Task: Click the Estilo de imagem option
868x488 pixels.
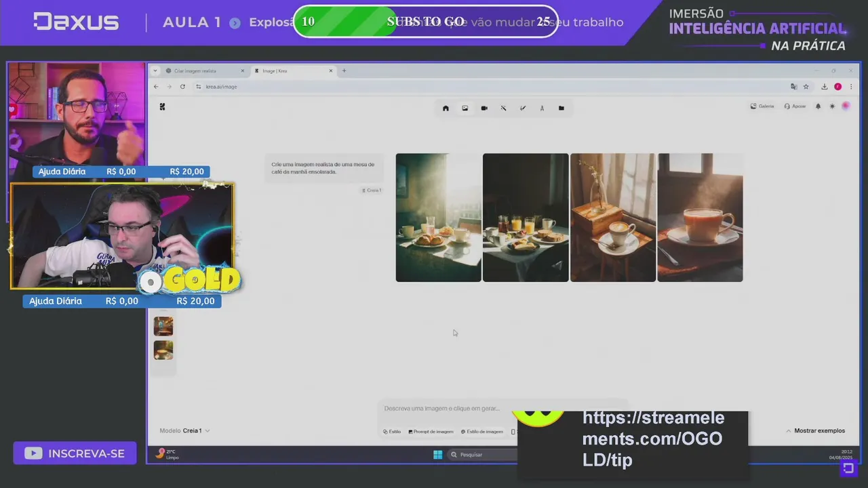Action: pyautogui.click(x=482, y=432)
